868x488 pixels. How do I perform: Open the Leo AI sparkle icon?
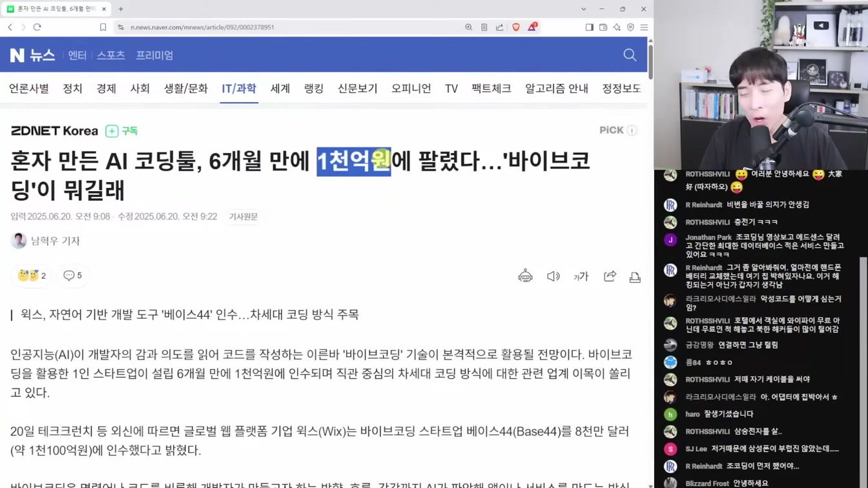coord(617,27)
